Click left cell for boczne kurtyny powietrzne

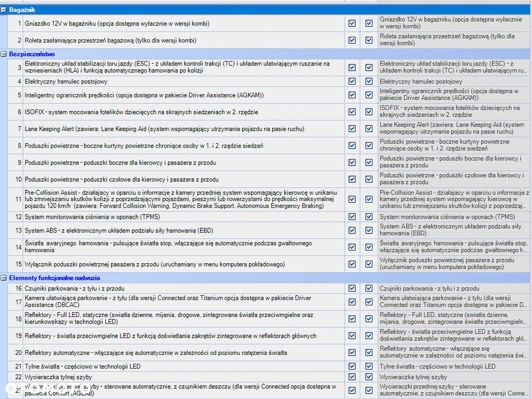coord(184,146)
